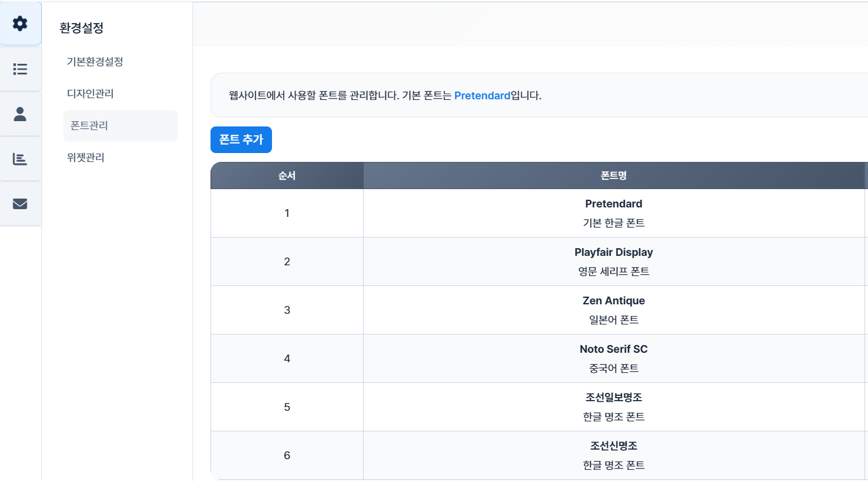The width and height of the screenshot is (868, 481).
Task: Open the settings gear icon in sidebar
Action: point(20,24)
